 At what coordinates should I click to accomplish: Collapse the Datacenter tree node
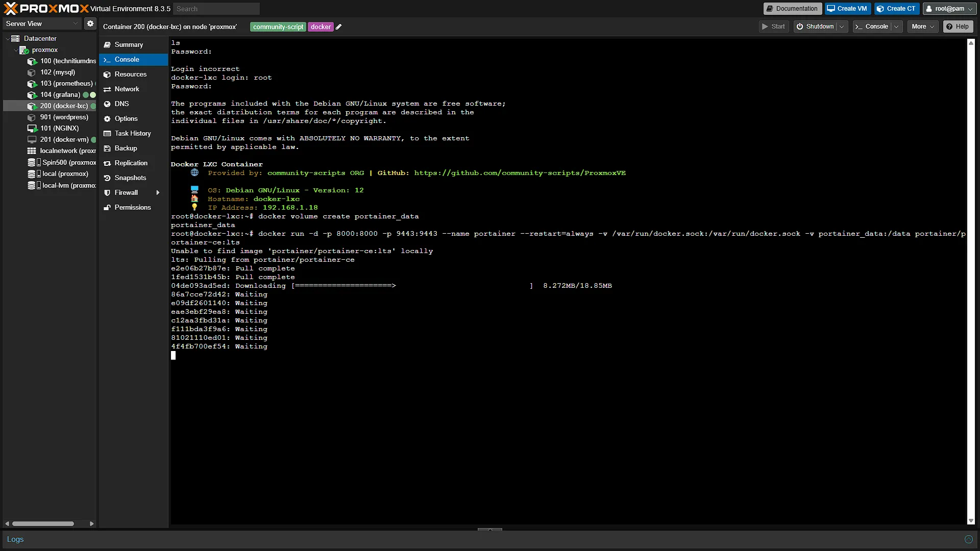7,38
